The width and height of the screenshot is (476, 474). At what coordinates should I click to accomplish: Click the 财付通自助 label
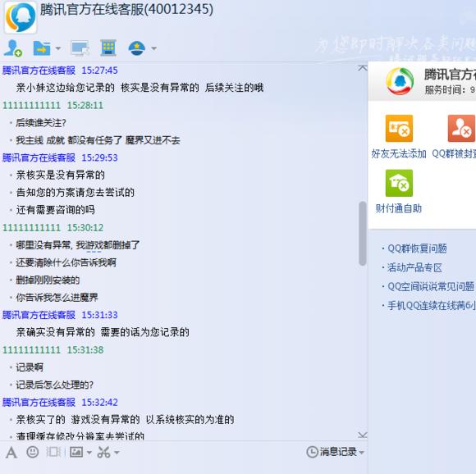399,208
